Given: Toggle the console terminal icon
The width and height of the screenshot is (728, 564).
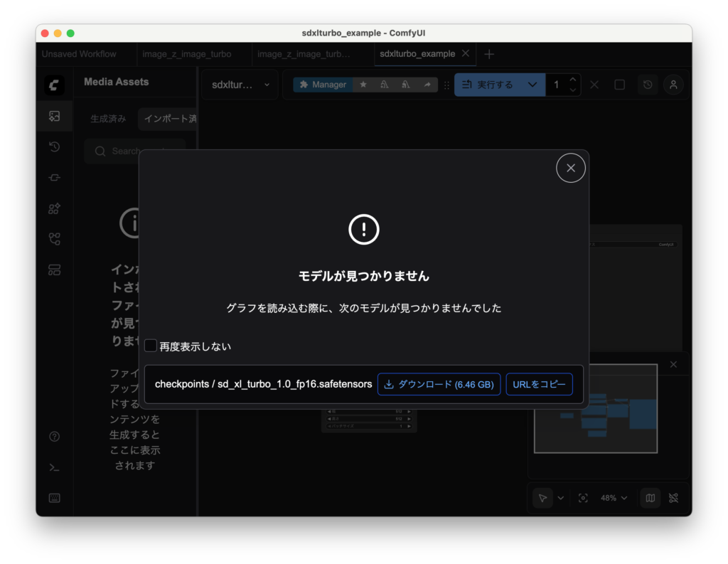Looking at the screenshot, I should (55, 467).
